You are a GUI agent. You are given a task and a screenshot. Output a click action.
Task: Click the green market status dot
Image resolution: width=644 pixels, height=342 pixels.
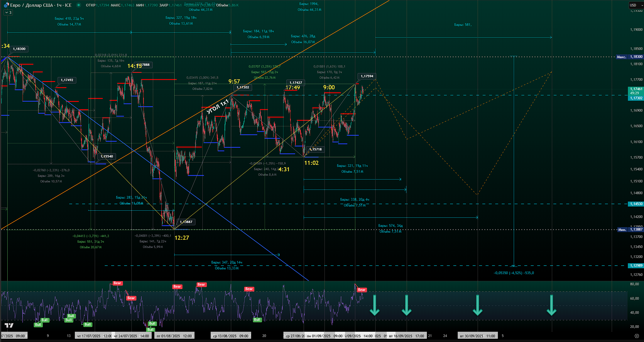click(78, 5)
